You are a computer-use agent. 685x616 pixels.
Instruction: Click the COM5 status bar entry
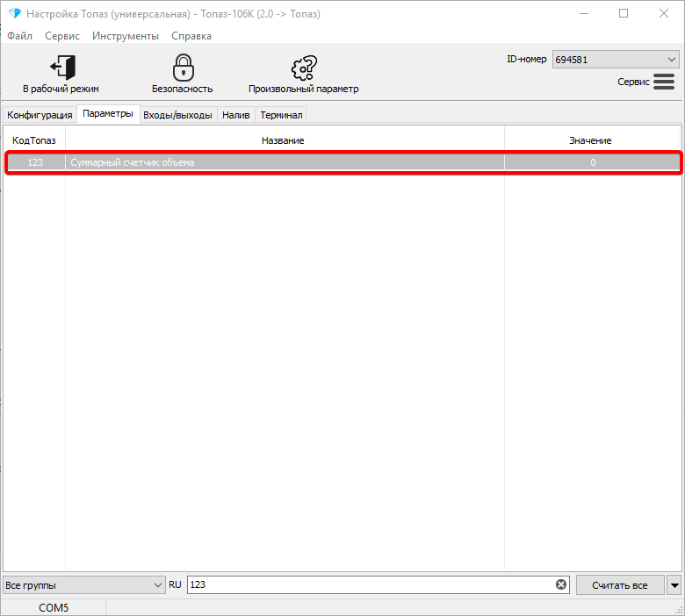(54, 608)
